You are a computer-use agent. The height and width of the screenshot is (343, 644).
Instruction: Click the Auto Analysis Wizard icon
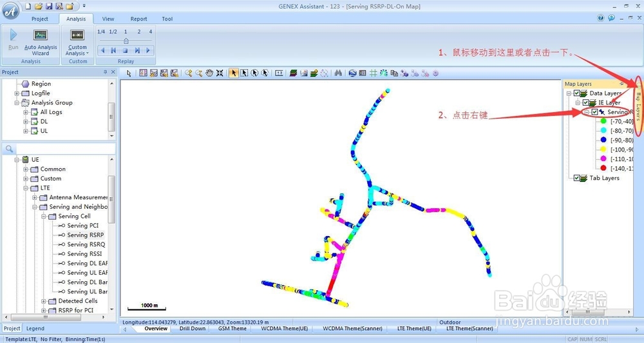click(x=40, y=35)
